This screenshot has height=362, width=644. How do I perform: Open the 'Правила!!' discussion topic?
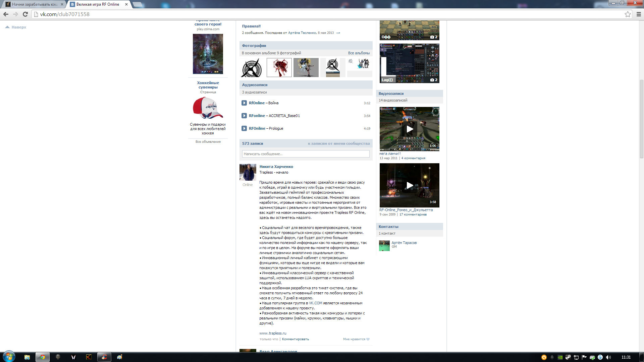251,26
